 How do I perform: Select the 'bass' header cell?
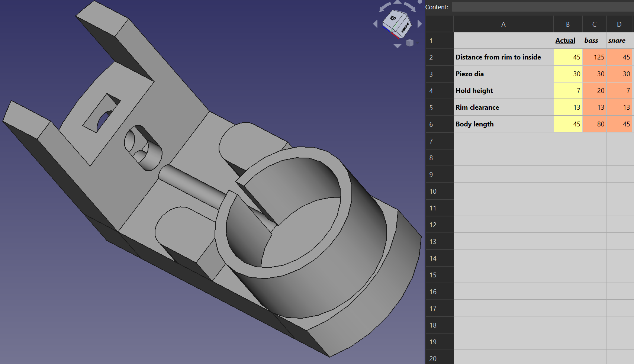[594, 41]
